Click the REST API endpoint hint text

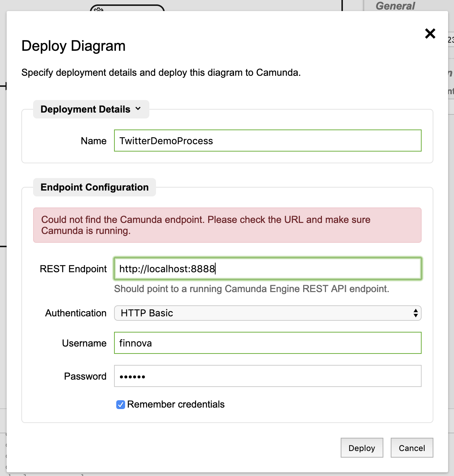tap(251, 289)
